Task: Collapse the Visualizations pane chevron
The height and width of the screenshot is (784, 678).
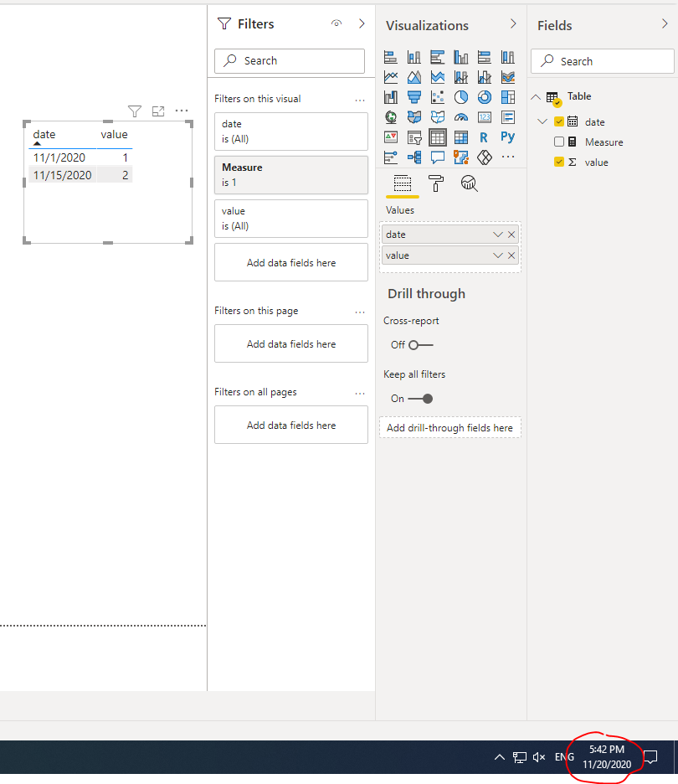Action: (x=513, y=23)
